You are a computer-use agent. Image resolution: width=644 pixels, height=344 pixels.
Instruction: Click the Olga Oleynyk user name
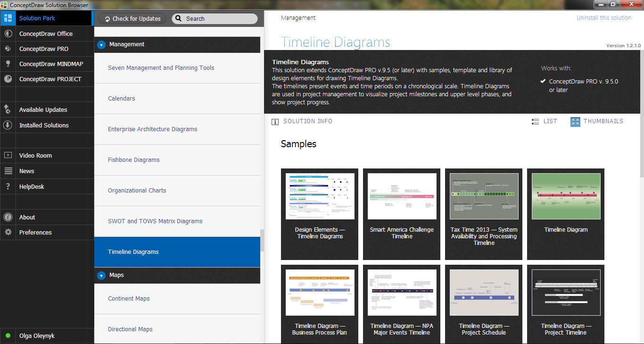(x=37, y=336)
